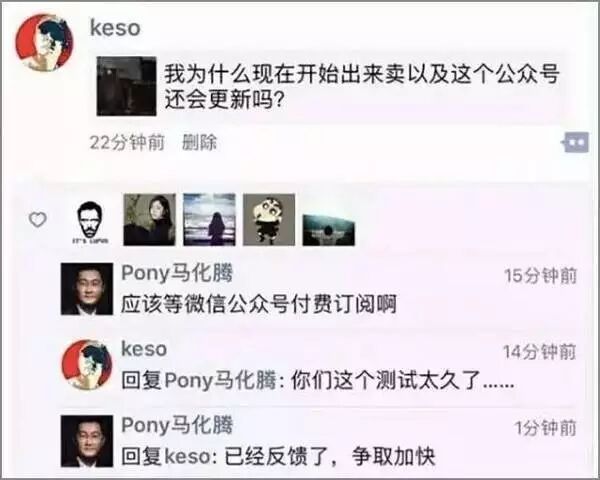Tap 删除 to delete the post
600x480 pixels.
tap(199, 142)
